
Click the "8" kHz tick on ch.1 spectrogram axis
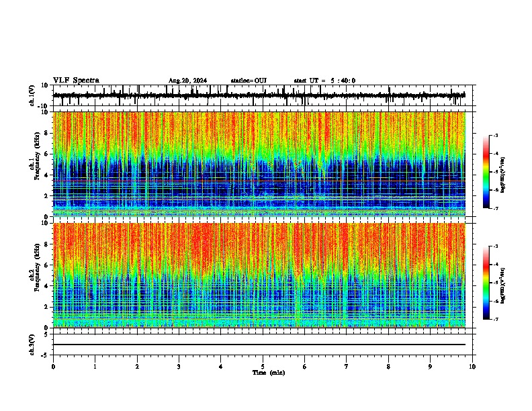[x=47, y=133]
